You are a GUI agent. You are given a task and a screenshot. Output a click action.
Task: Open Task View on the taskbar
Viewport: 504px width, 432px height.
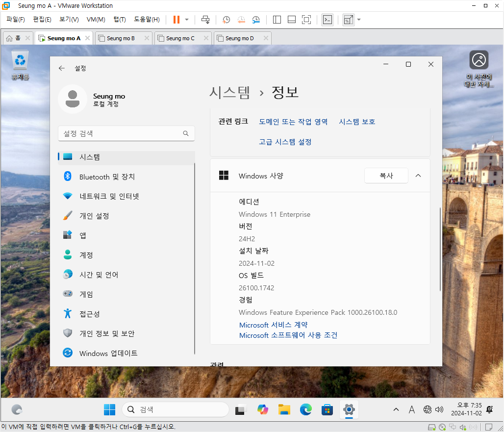(x=240, y=409)
